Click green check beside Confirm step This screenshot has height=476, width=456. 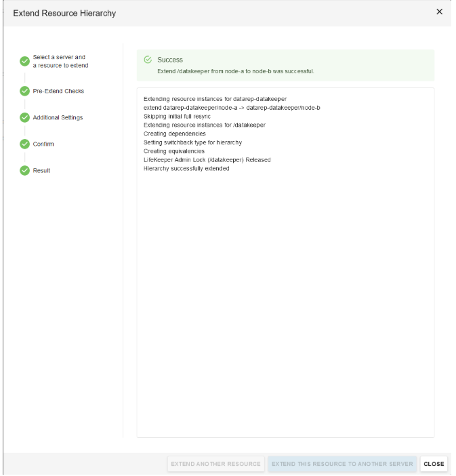(x=24, y=144)
